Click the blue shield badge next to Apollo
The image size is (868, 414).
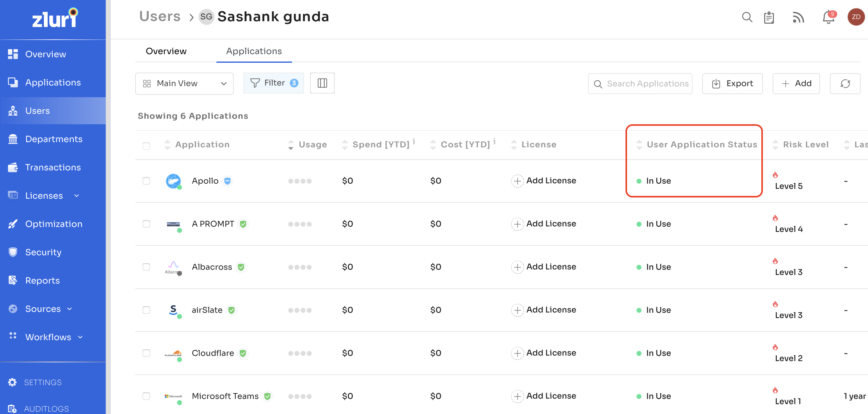(227, 181)
